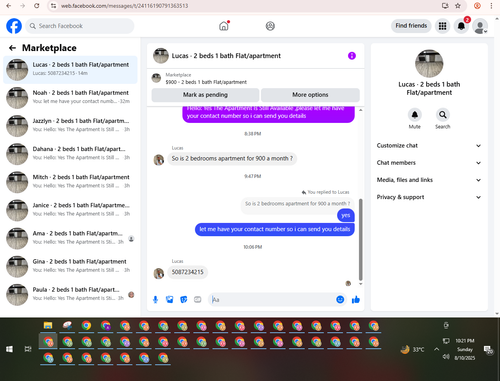Open the emoji picker in message box

pos(340,300)
